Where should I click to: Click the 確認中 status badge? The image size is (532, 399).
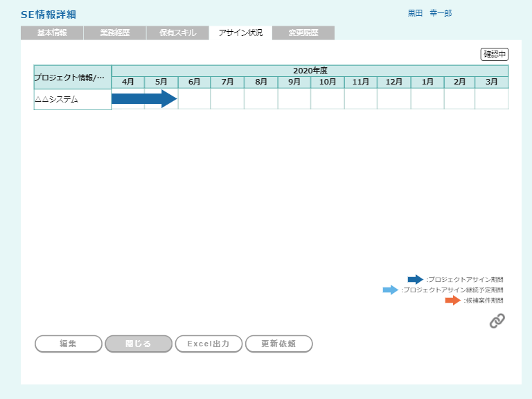[495, 54]
